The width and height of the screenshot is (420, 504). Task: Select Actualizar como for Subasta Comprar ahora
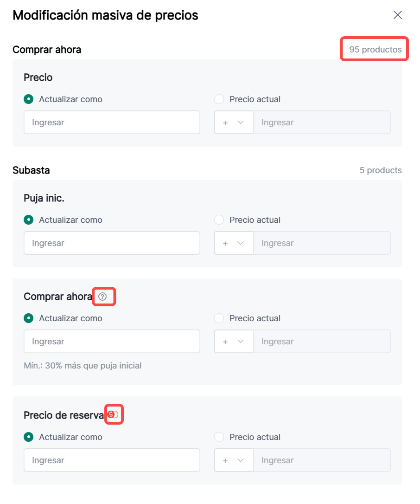click(x=29, y=318)
